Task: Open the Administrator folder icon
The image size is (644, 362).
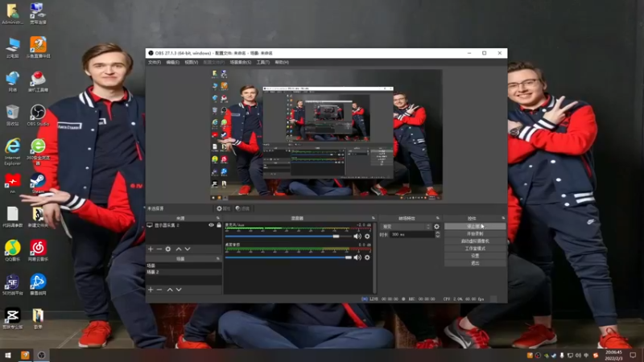Action: 12,14
